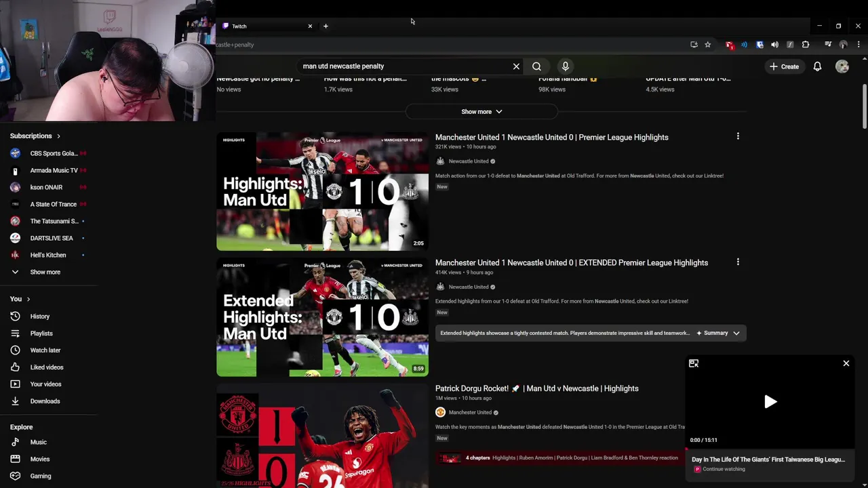Click the YouTube search magnifier button
Viewport: 868px width, 488px height.
tap(536, 66)
